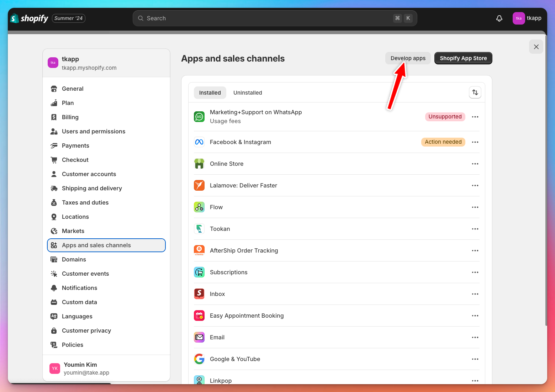
Task: Click the Shipping and delivery truck icon
Action: coord(54,188)
